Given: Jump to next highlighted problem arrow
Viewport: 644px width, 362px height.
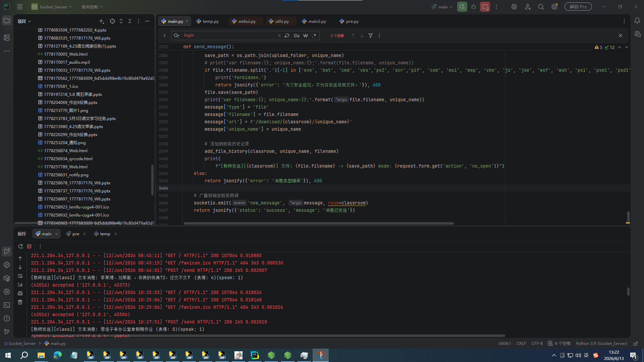Looking at the screenshot, I should (x=627, y=47).
